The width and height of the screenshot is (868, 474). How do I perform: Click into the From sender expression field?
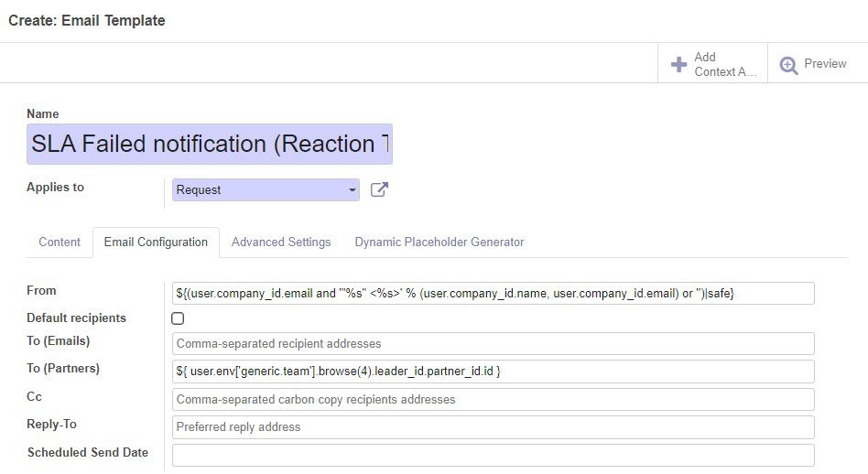click(494, 293)
